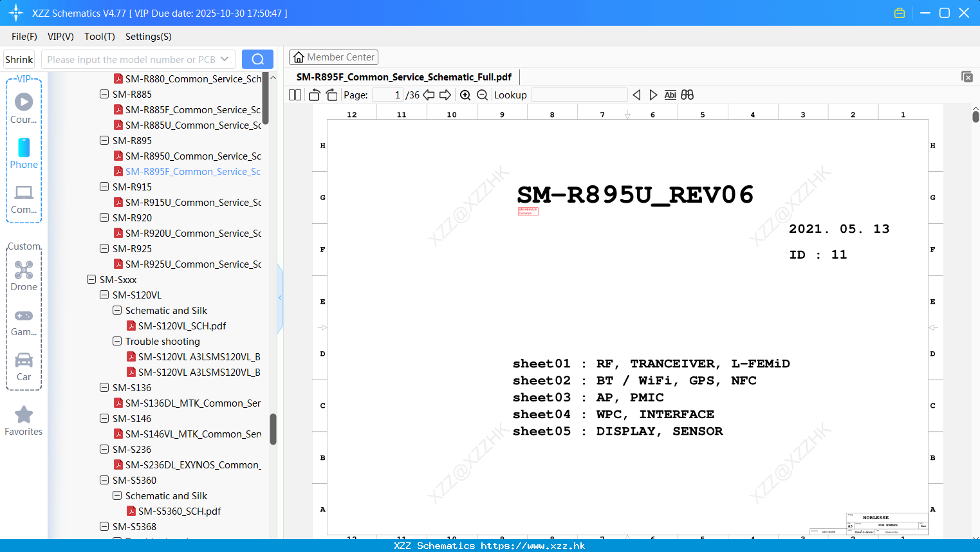980x552 pixels.
Task: Click Lookup text field
Action: 579,95
